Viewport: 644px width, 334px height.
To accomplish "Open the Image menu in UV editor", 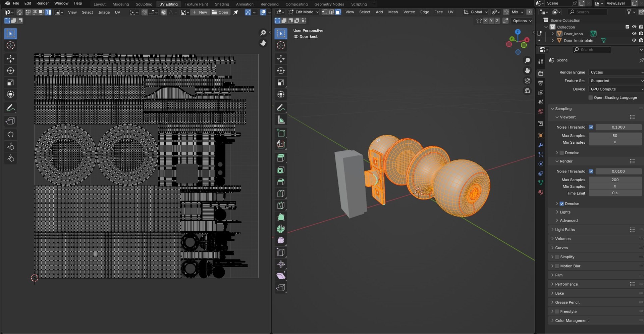I will [x=104, y=12].
